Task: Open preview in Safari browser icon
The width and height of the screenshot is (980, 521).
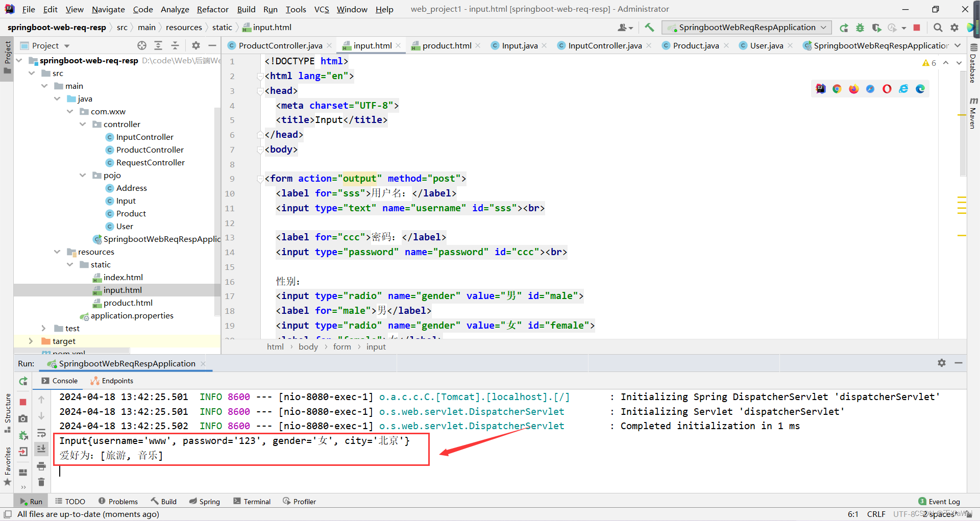Action: click(x=870, y=89)
